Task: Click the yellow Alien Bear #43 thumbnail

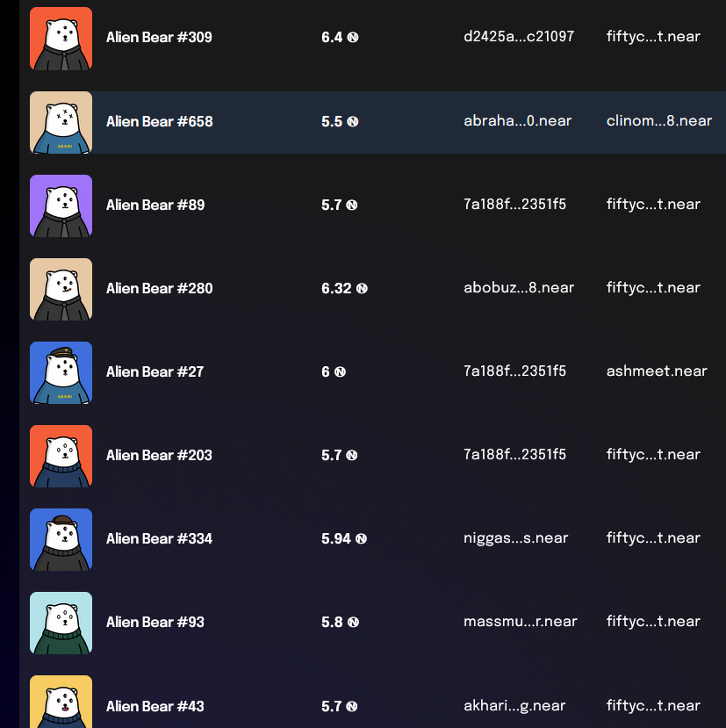Action: point(61,705)
